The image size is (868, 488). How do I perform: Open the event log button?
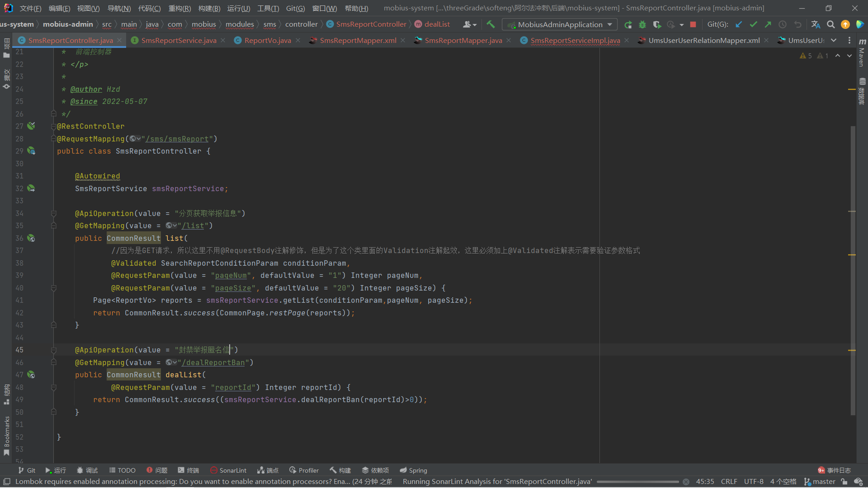pos(834,470)
